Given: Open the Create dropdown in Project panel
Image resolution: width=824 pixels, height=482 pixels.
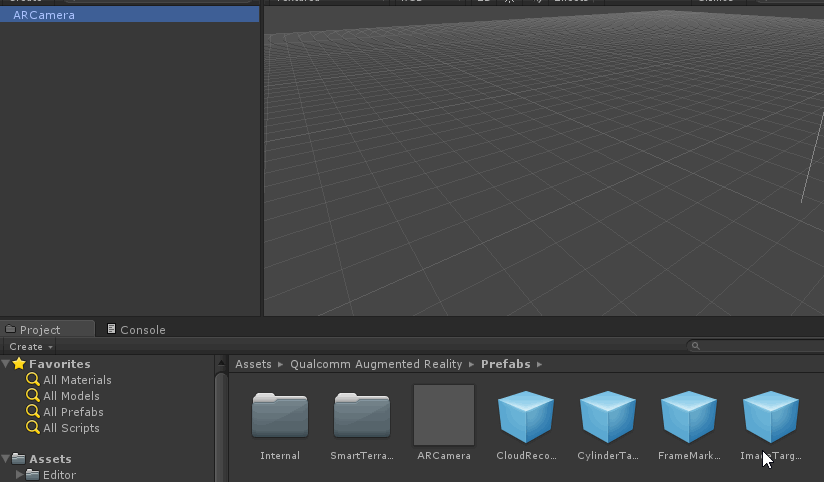Looking at the screenshot, I should [x=30, y=346].
